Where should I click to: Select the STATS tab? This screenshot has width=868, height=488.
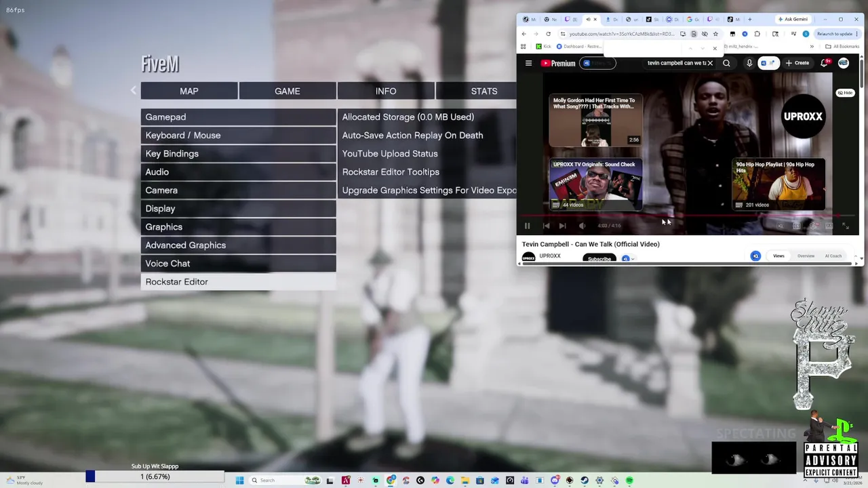click(x=477, y=91)
